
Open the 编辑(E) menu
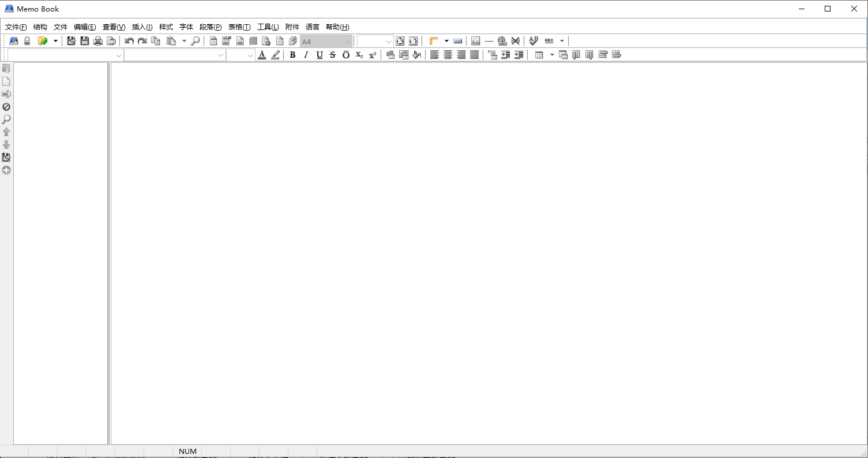pos(85,27)
